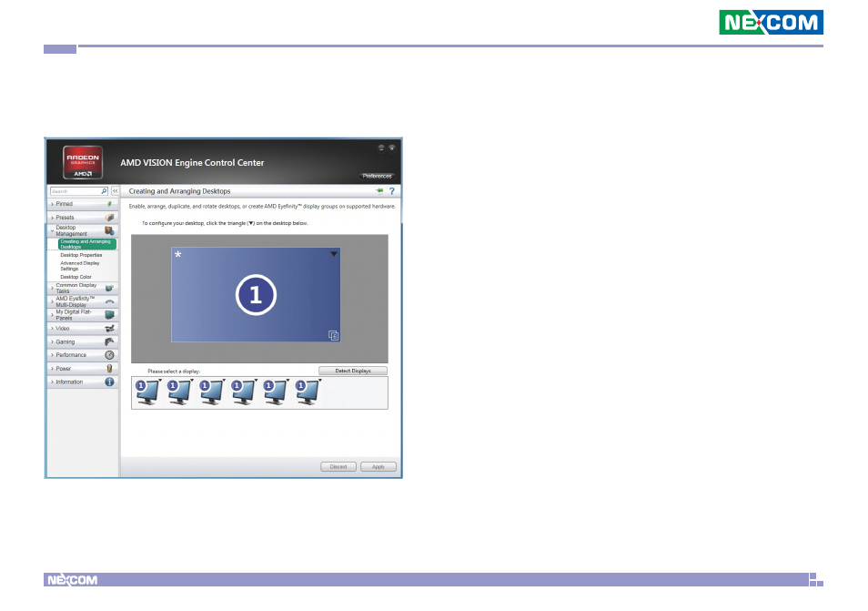Expand the Common Display Tasks chevron
Viewport: 868px width, 611px height.
[52, 288]
